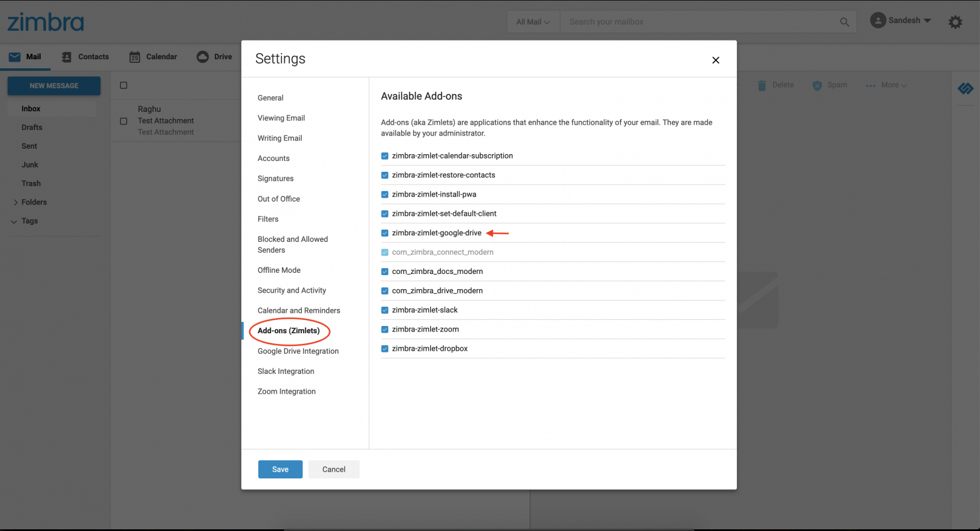The height and width of the screenshot is (531, 980).
Task: Check the select-all messages checkbox
Action: click(x=123, y=85)
